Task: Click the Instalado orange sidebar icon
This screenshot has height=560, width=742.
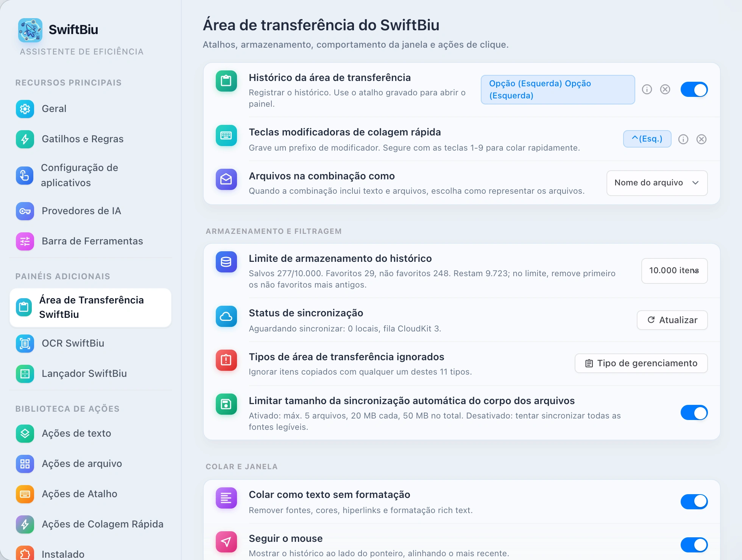Action: [x=25, y=553]
